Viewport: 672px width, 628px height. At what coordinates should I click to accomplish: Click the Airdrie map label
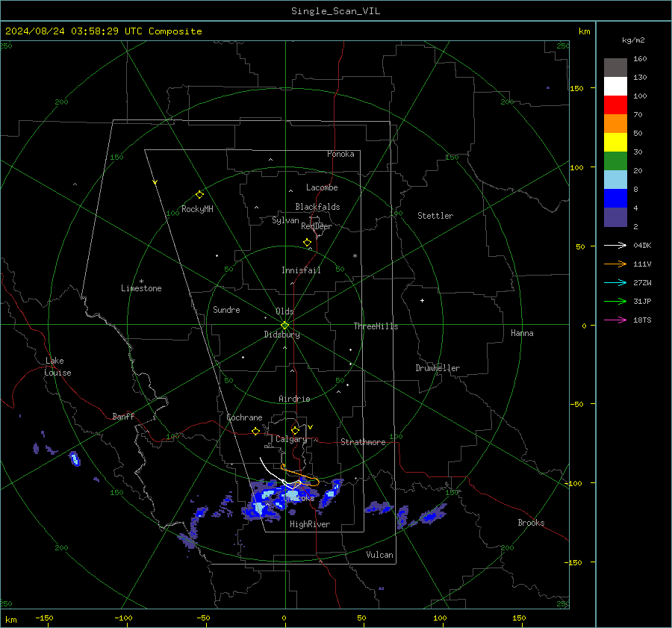294,399
